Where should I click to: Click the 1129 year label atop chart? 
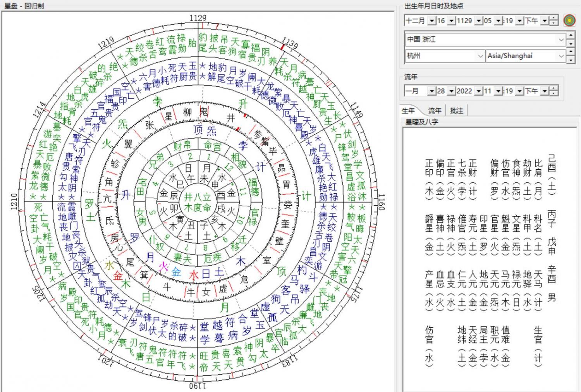[198, 18]
